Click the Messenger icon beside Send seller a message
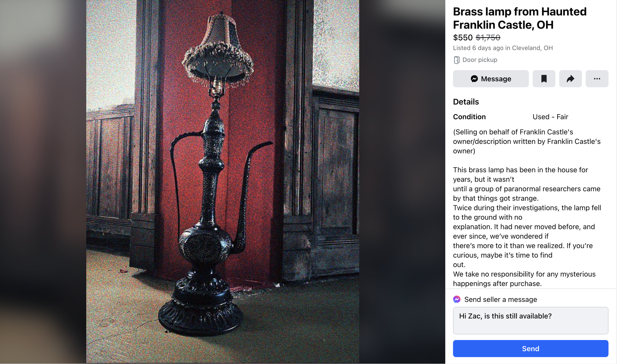This screenshot has width=617, height=364. [457, 299]
